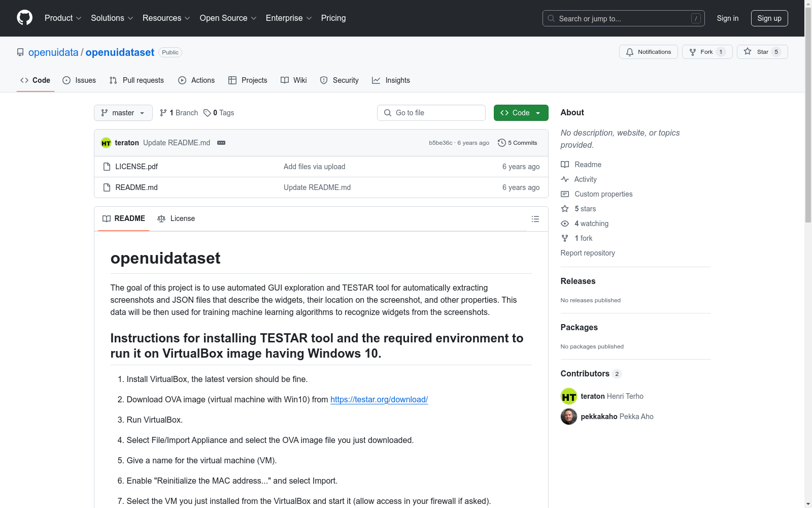812x508 pixels.
Task: Click the page vertical scrollbar
Action: tap(808, 115)
